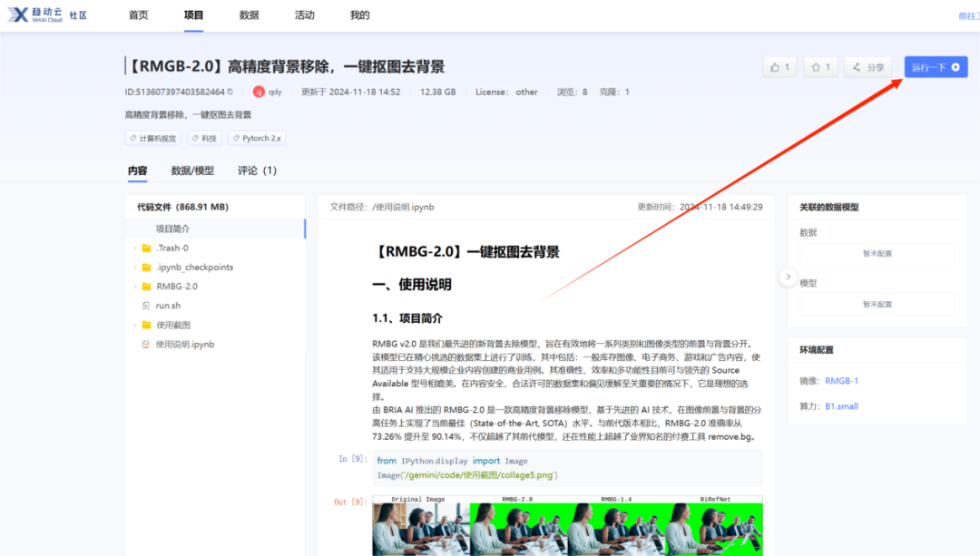Screen dimensions: 980x556
Task: Open the 使用截图 folder icon
Action: coord(147,325)
